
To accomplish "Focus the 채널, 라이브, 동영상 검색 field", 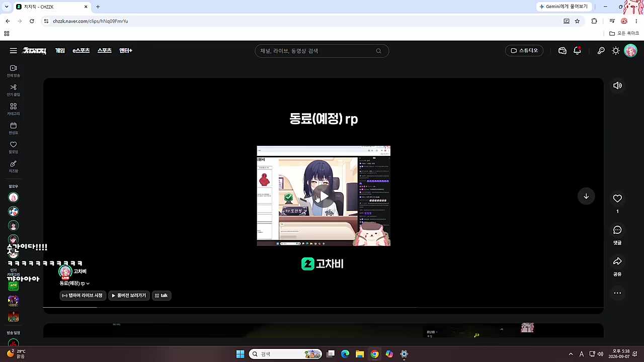I will point(322,51).
